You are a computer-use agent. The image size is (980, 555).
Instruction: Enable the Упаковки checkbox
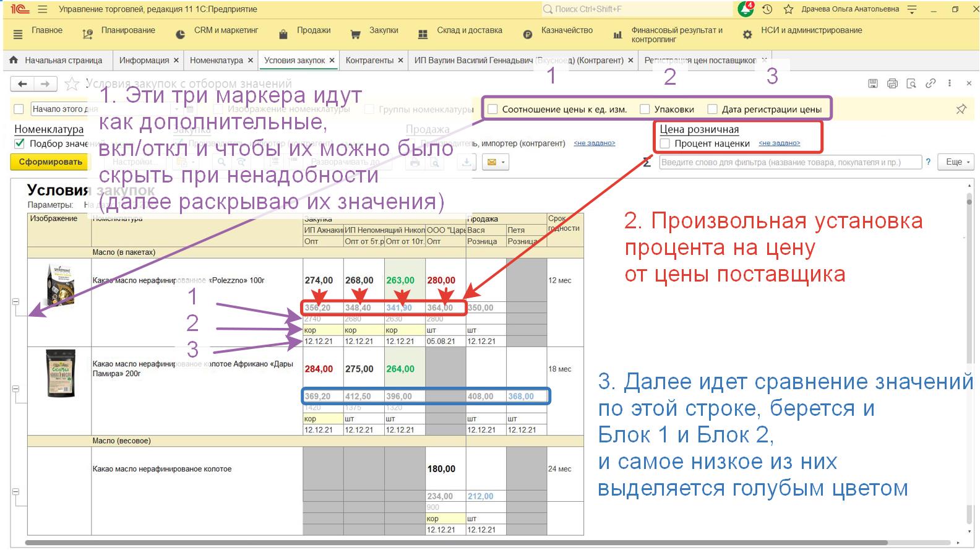pos(645,110)
